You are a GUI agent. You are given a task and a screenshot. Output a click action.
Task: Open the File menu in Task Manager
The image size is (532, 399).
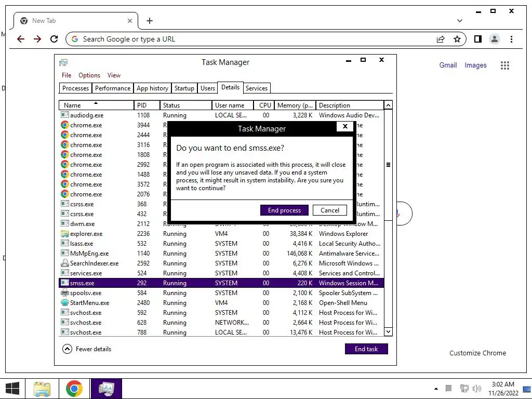coord(66,75)
